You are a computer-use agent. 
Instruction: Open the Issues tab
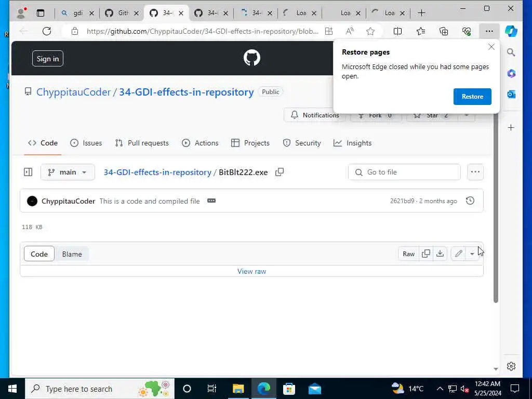(x=86, y=143)
